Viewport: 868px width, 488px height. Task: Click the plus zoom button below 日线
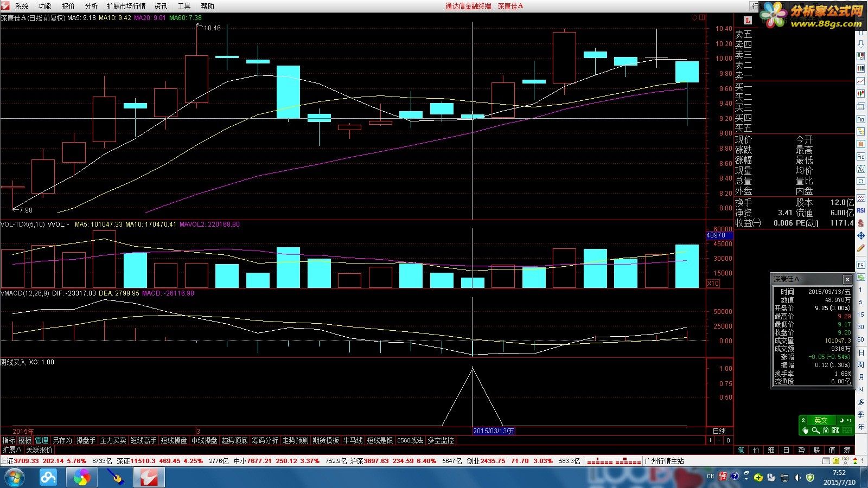click(x=711, y=441)
